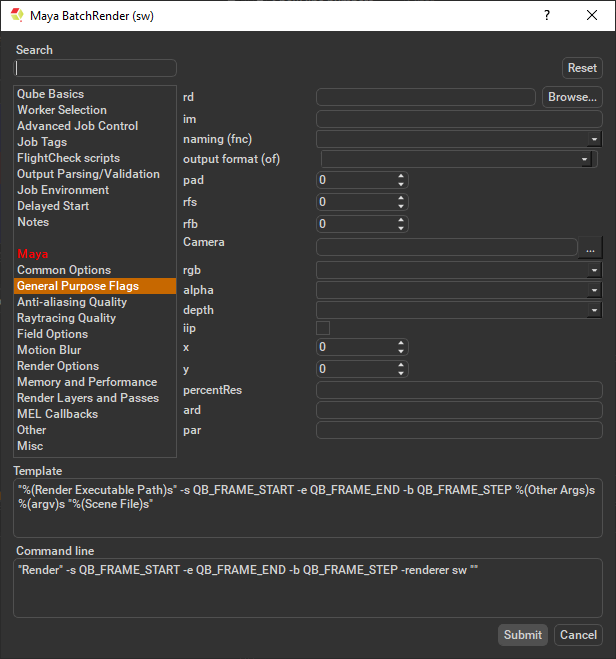Decrement the rfs spinner down arrow
Image resolution: width=616 pixels, height=659 pixels.
point(401,207)
